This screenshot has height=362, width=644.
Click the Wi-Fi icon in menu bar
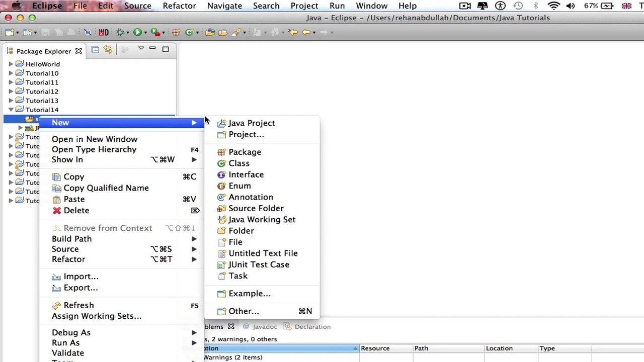click(553, 6)
